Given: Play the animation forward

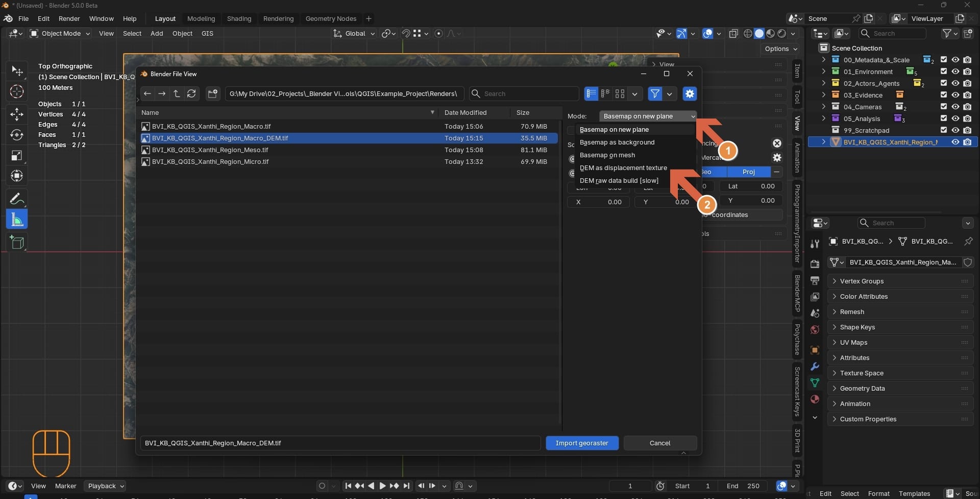Looking at the screenshot, I should click(382, 486).
